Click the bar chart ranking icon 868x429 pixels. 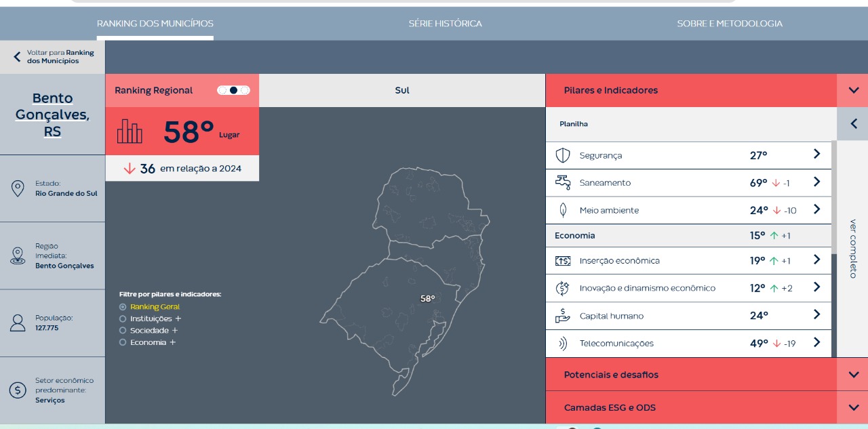[130, 131]
